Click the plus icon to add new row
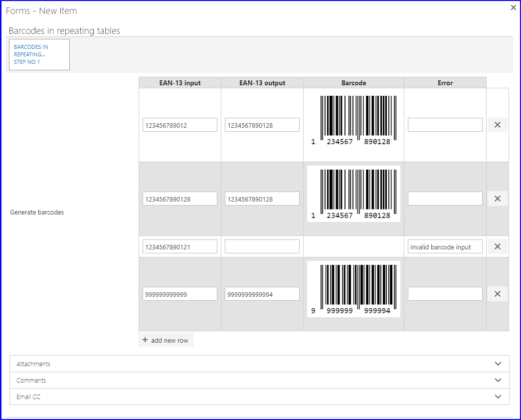521x420 pixels. pos(145,340)
